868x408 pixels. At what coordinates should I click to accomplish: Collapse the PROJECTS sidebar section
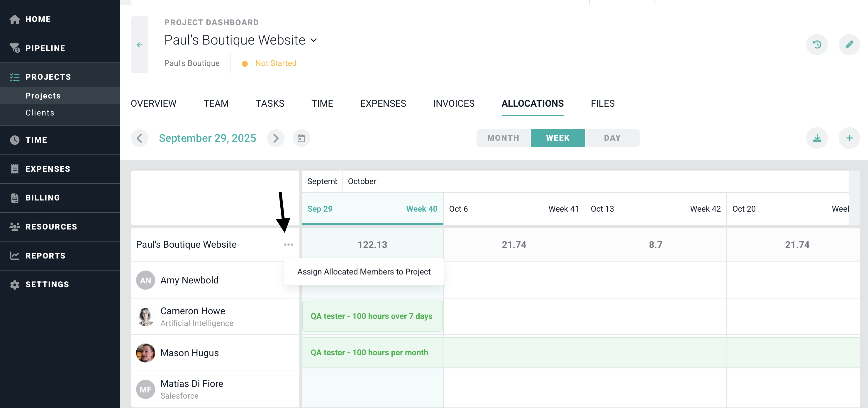pyautogui.click(x=48, y=77)
